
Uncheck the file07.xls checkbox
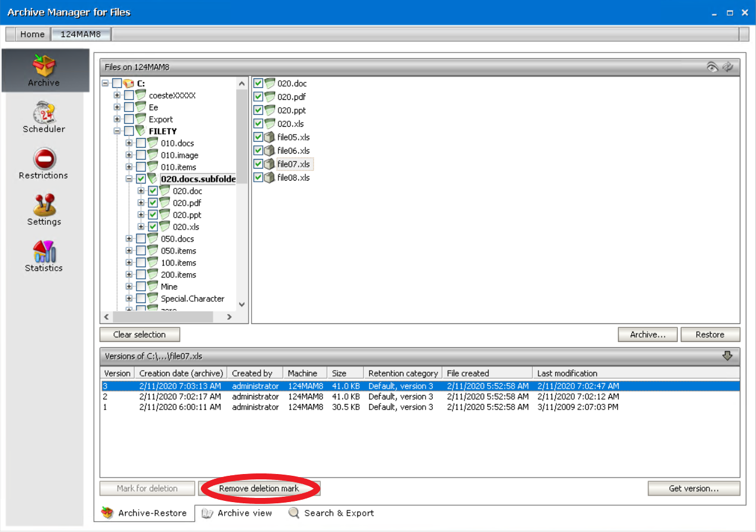[258, 164]
